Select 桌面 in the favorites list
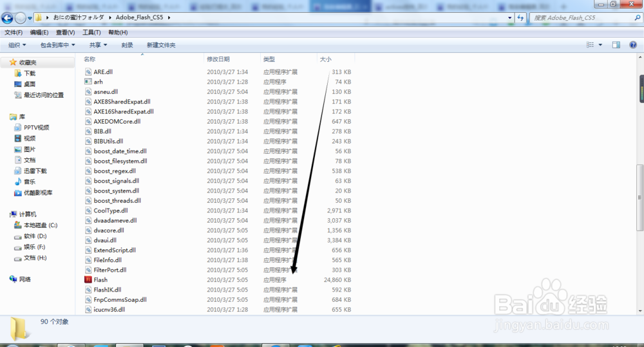 [x=30, y=84]
